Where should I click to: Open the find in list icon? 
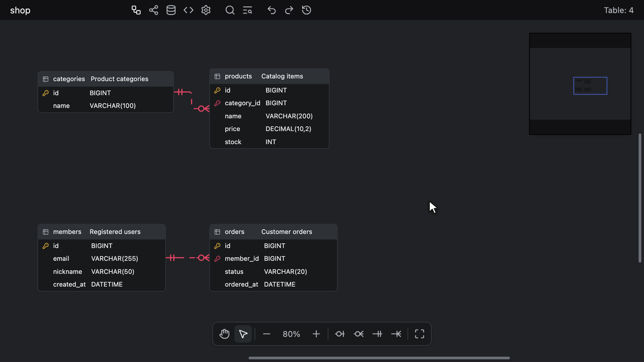click(248, 10)
